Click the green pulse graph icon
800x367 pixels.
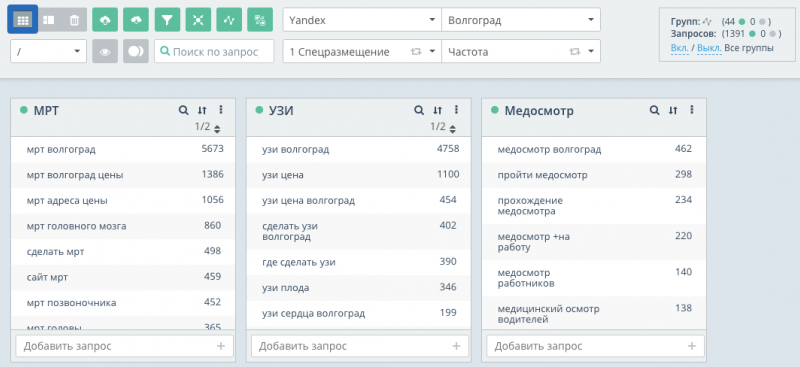tap(229, 20)
